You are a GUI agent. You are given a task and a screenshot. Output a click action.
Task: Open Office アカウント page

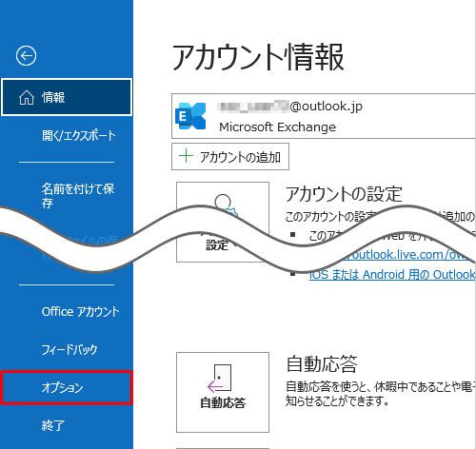click(x=81, y=312)
